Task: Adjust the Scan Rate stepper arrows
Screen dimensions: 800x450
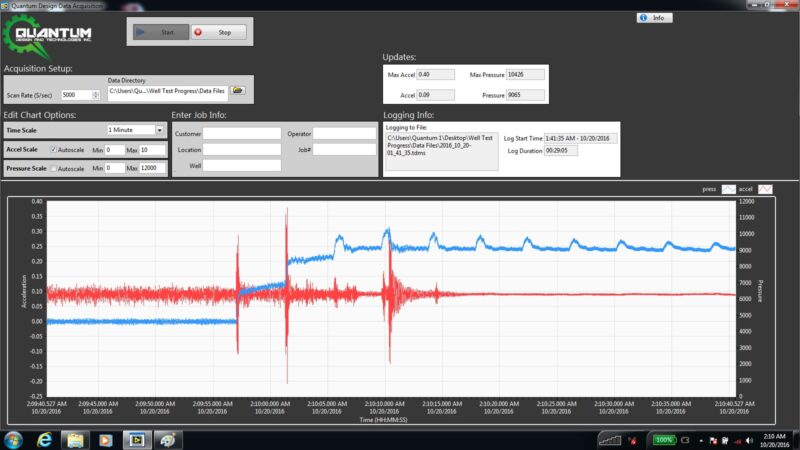Action: (95, 95)
